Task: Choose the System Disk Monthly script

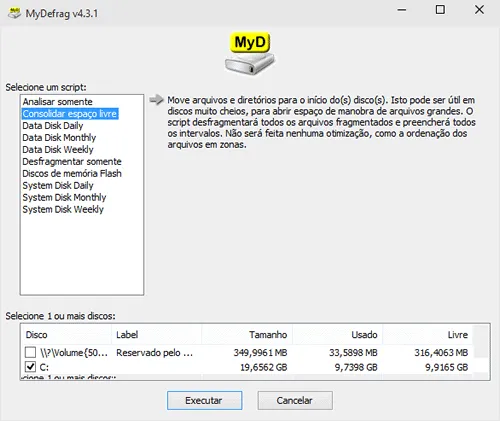Action: pos(64,198)
